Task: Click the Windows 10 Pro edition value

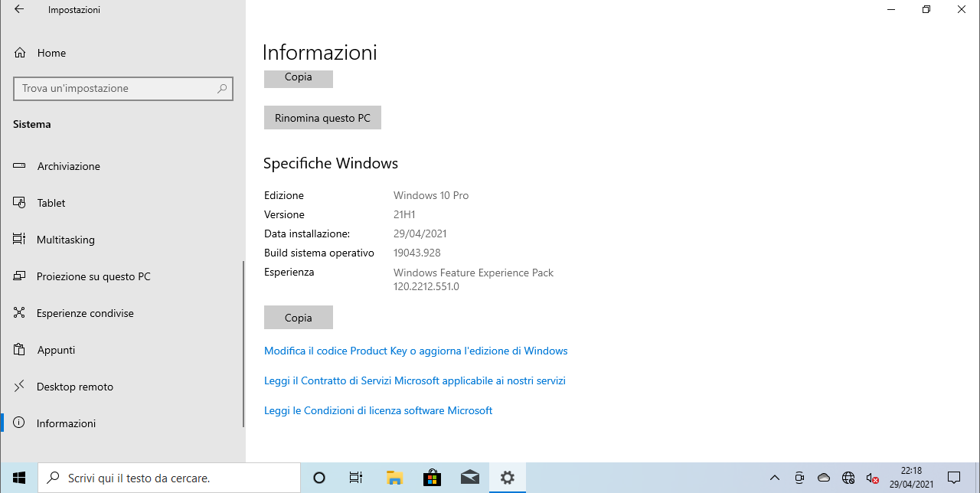Action: [431, 195]
